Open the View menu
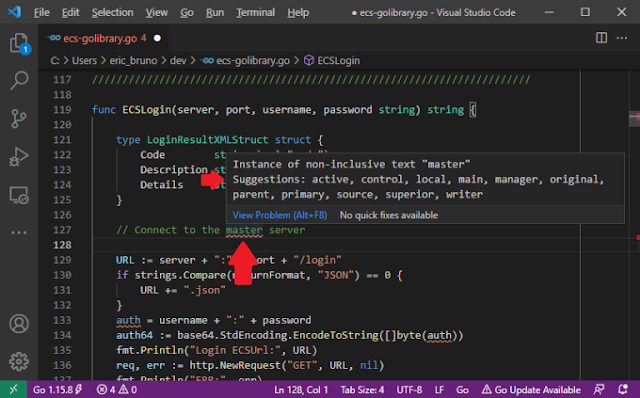Viewport: 640px width, 398px height. click(157, 13)
